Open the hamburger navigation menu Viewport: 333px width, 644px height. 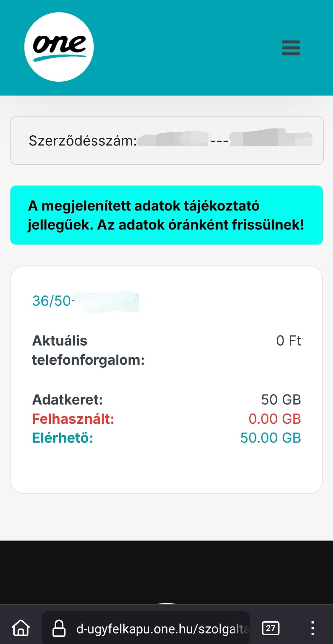291,48
